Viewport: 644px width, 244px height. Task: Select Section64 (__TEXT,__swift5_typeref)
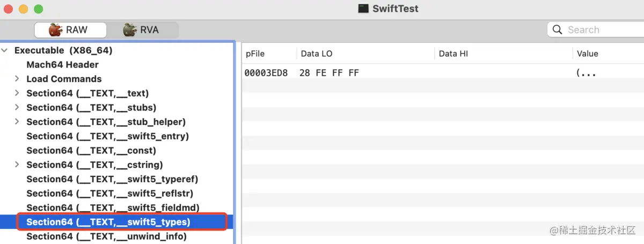[112, 179]
